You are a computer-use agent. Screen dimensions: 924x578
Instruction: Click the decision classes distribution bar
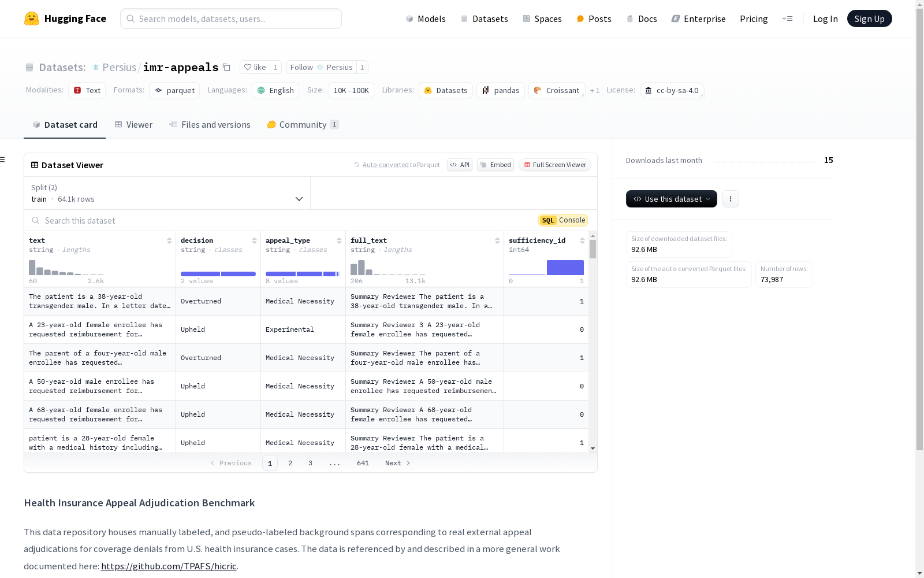tap(218, 274)
